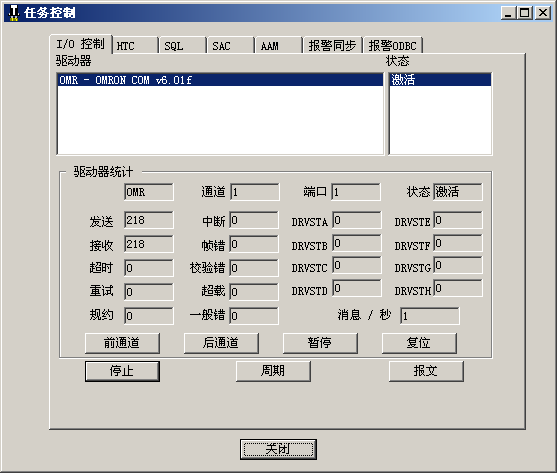The height and width of the screenshot is (473, 557).
Task: Click the DRVSTG value field
Action: point(458,265)
